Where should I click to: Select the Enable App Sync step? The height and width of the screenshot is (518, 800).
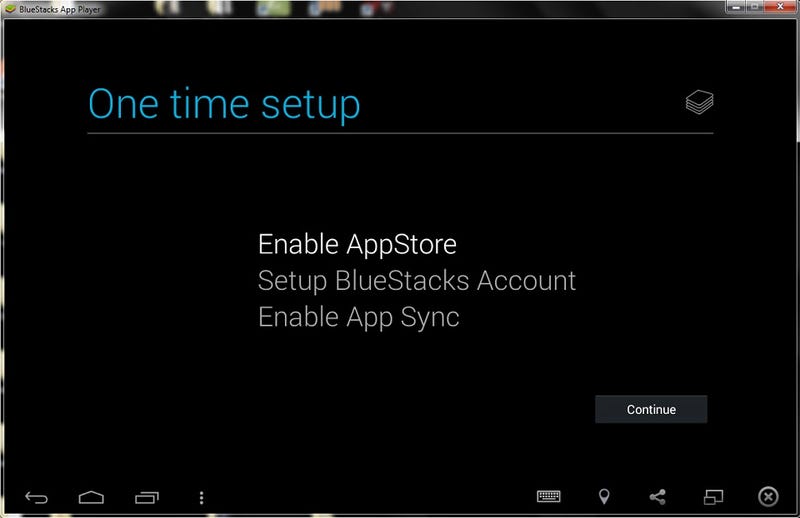[359, 317]
